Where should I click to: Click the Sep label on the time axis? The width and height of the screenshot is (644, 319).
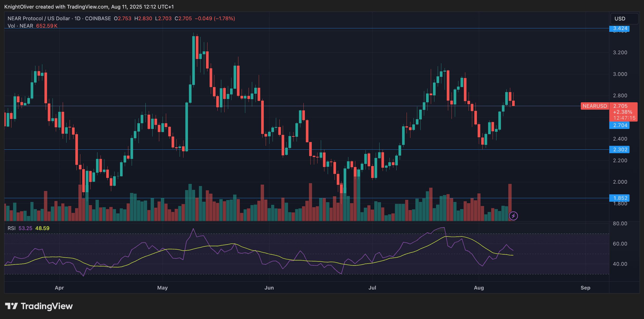tap(585, 288)
